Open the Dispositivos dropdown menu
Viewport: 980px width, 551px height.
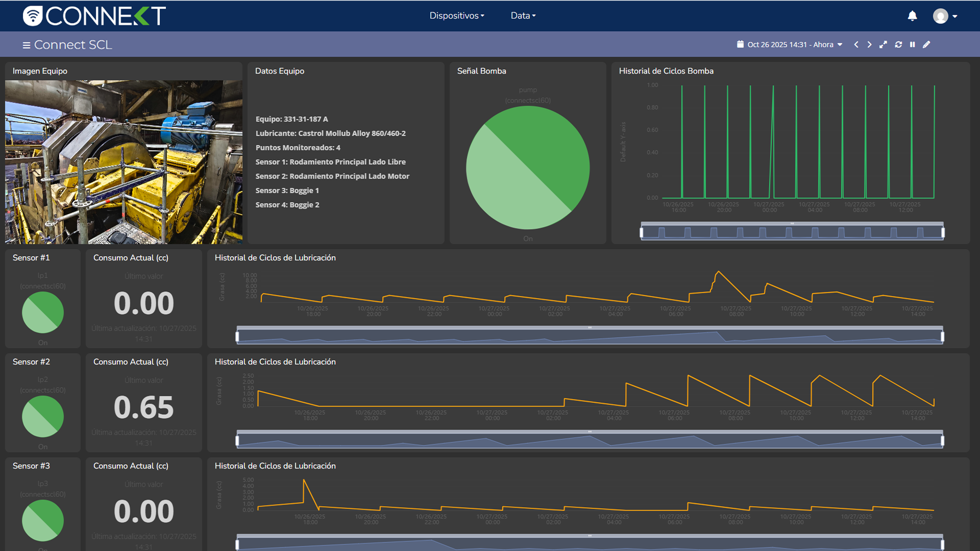point(456,16)
